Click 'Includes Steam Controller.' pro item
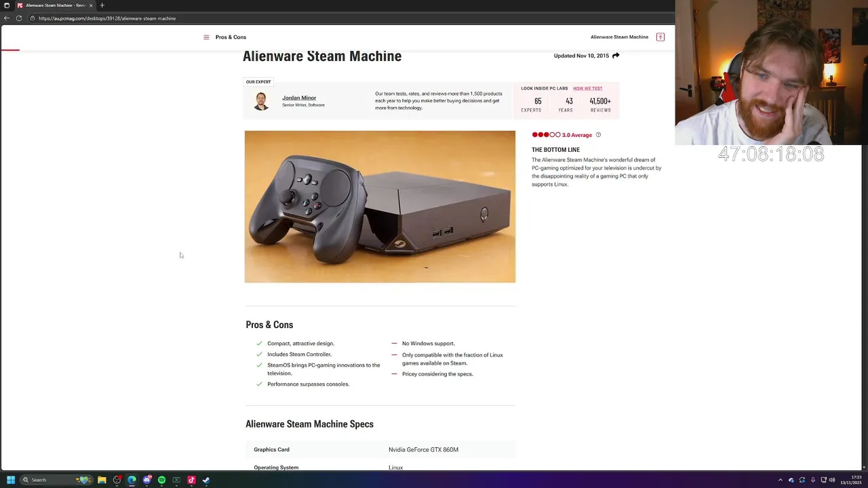Image resolution: width=868 pixels, height=488 pixels. point(299,354)
